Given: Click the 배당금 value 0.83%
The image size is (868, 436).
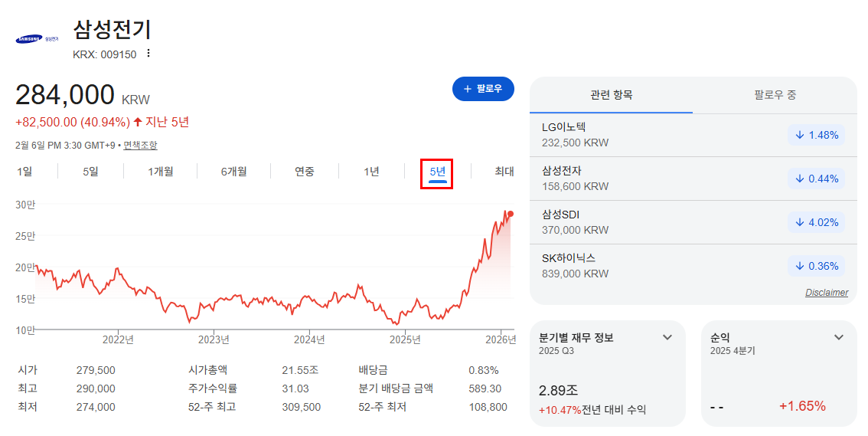Looking at the screenshot, I should (483, 370).
